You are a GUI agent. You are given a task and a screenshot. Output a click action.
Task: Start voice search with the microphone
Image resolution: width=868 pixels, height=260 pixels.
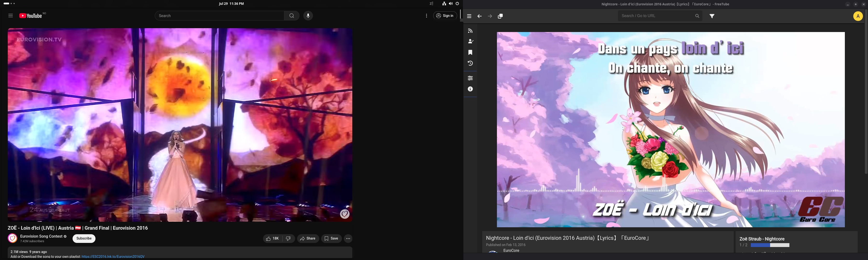coord(308,16)
